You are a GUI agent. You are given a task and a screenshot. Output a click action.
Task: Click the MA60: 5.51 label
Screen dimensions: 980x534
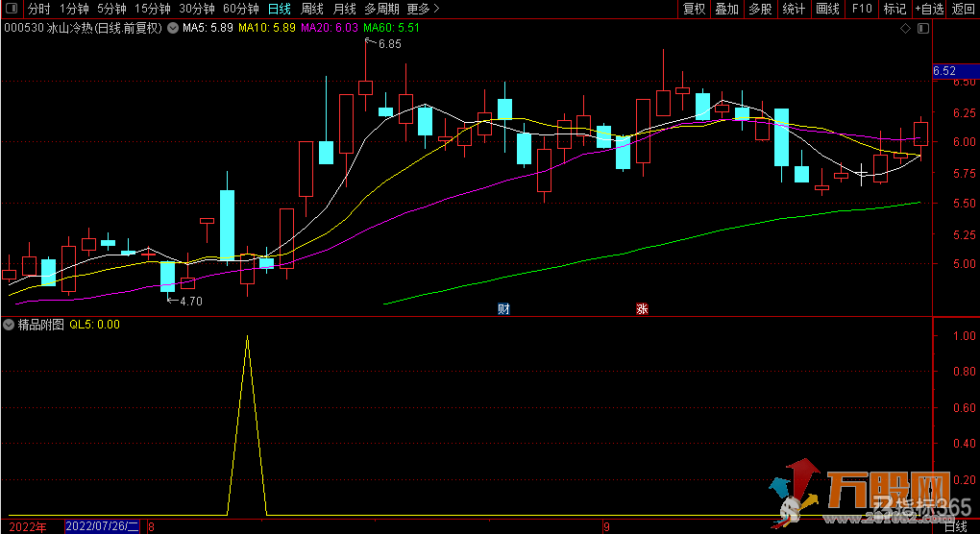coord(392,28)
